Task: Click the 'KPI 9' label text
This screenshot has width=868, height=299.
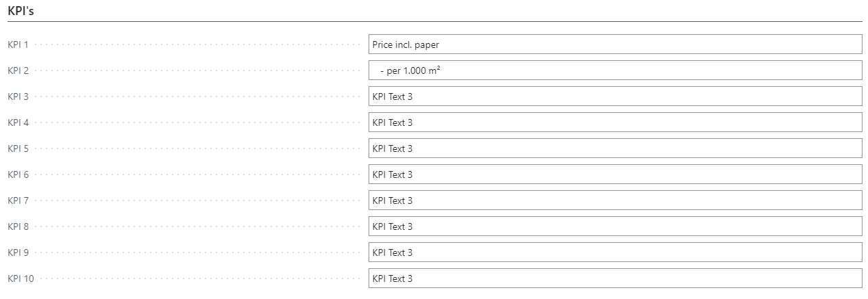Action: [x=18, y=252]
